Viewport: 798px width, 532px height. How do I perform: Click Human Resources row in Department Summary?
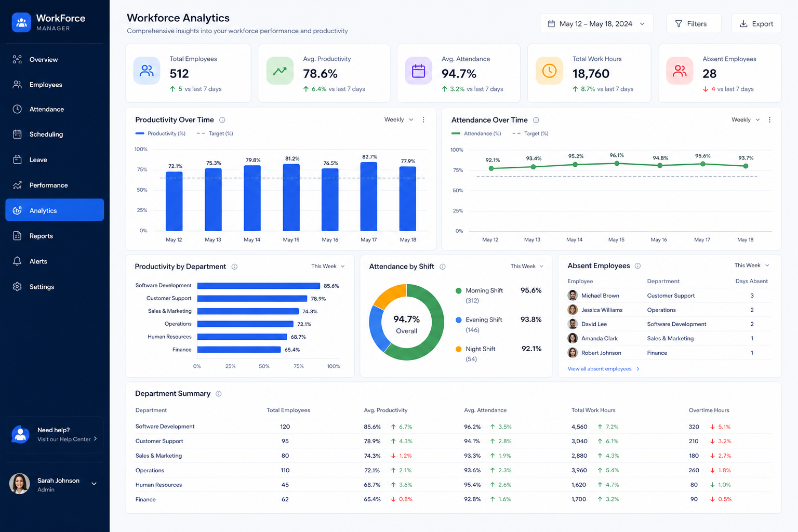tap(454, 485)
